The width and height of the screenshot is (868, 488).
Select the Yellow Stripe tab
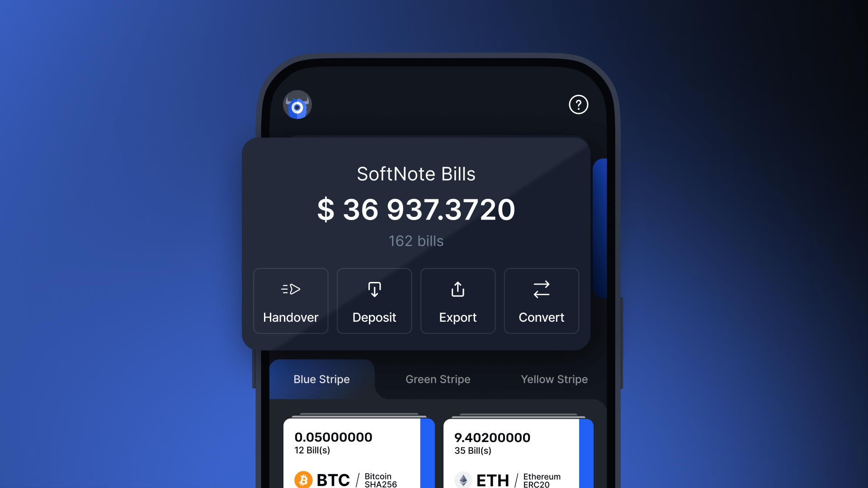pyautogui.click(x=554, y=378)
